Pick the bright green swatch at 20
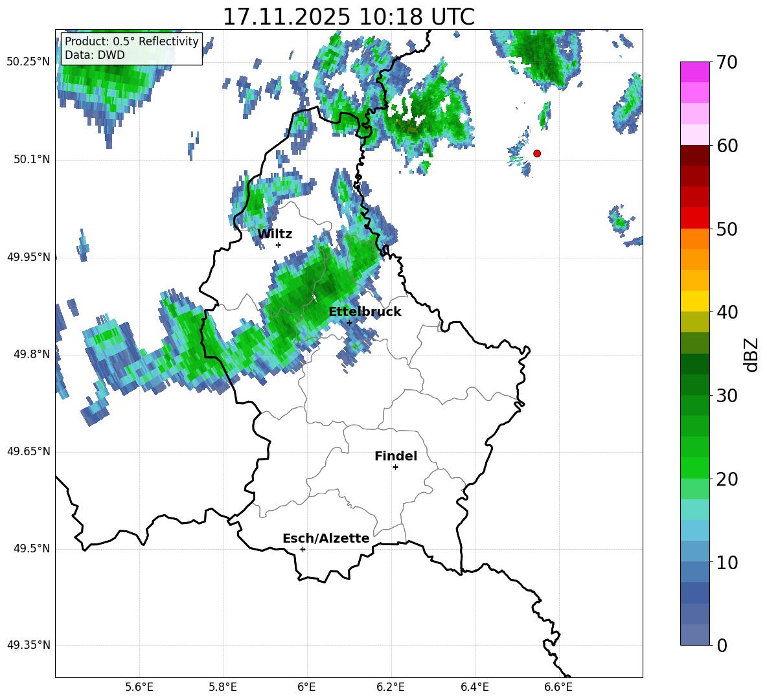This screenshot has width=767, height=700. click(x=694, y=468)
